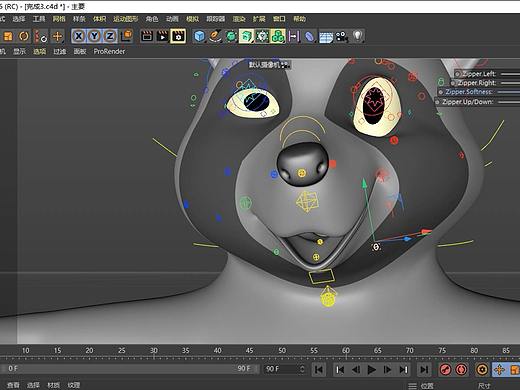Open the 扩展 menu
520x390 pixels.
coord(259,19)
